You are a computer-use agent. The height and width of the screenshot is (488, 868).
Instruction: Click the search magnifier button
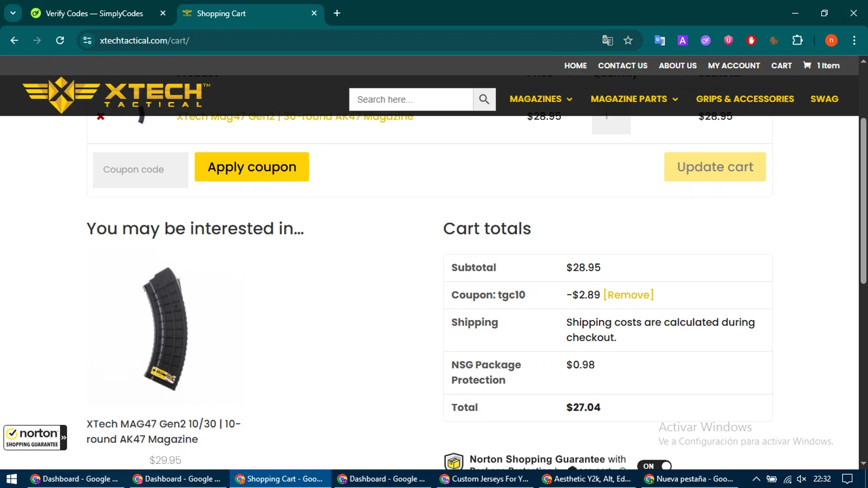[x=484, y=100]
